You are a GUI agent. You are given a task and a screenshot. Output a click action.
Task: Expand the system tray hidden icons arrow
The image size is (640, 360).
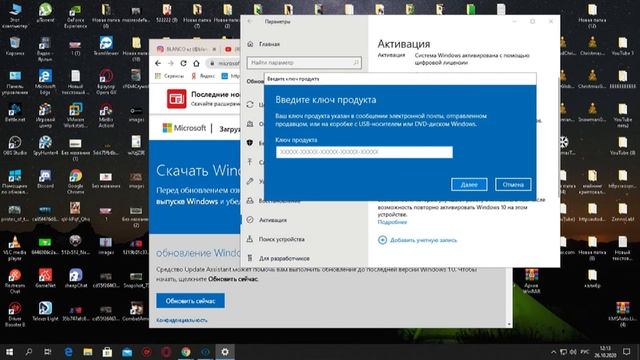553,352
